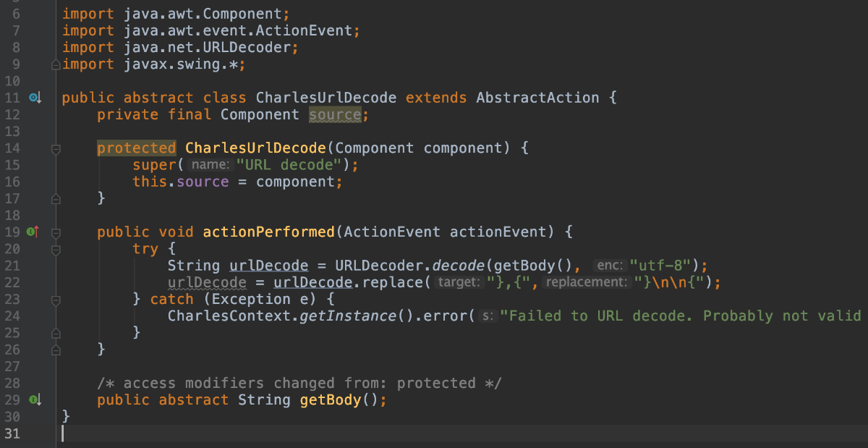Click 'AbstractAction' in the class declaration

point(537,98)
